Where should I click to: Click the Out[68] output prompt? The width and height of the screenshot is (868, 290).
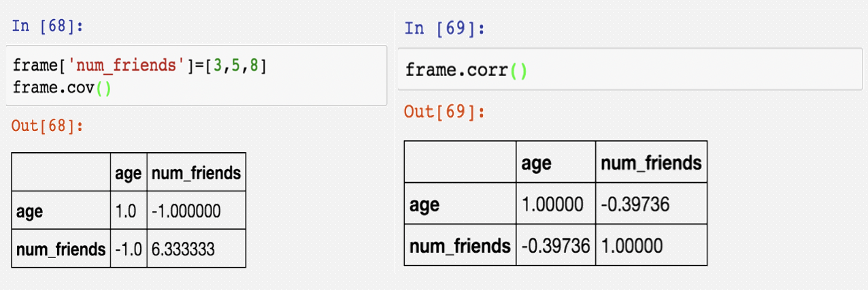click(47, 126)
